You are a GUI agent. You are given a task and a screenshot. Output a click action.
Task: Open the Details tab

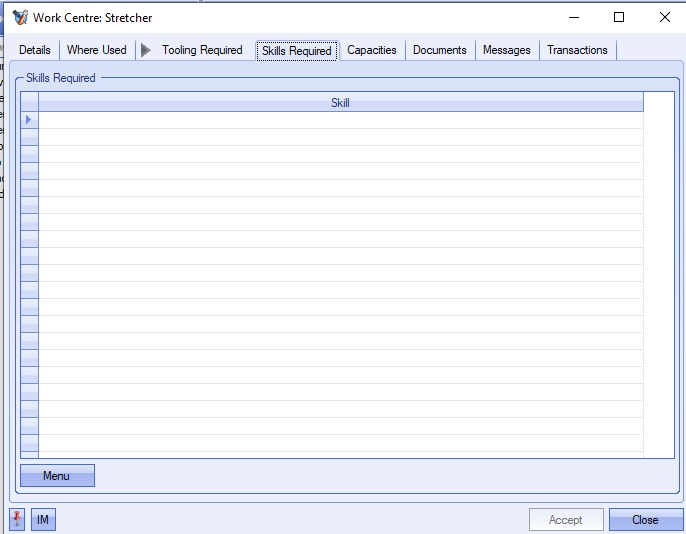click(35, 50)
